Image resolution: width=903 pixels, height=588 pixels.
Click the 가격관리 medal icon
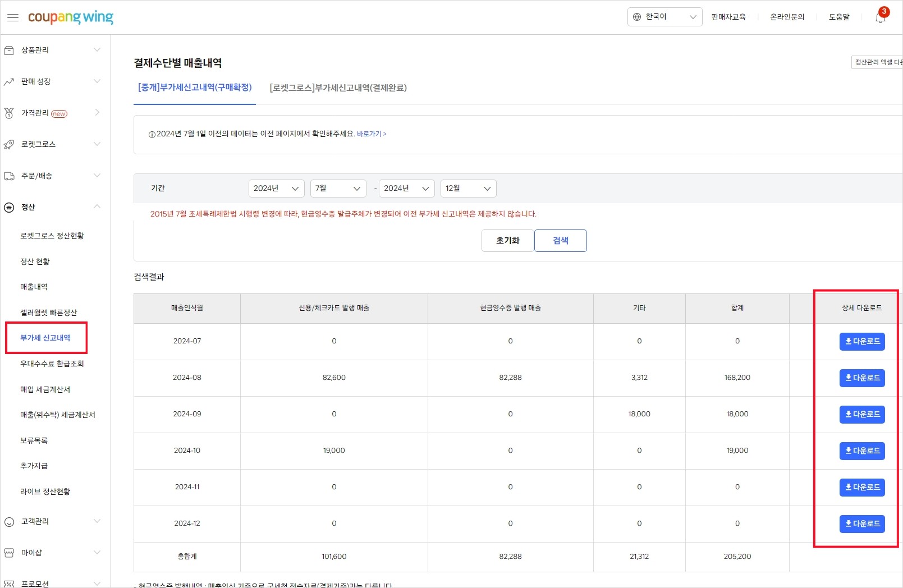coord(9,113)
